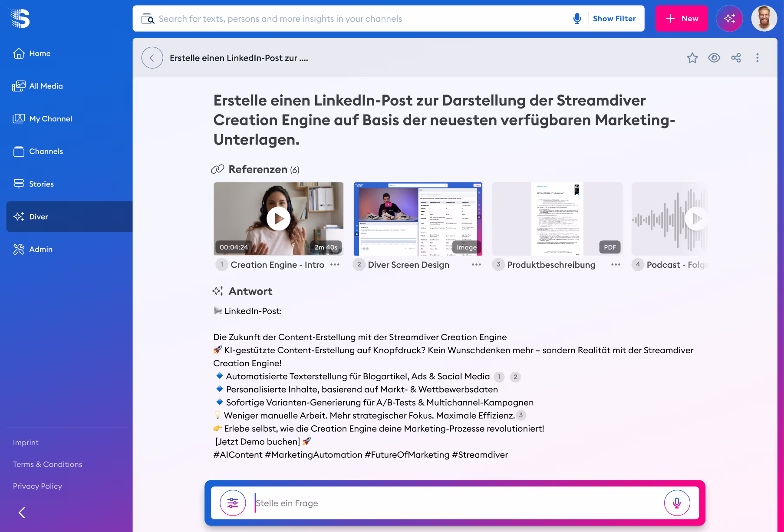784x532 pixels.
Task: Open Stories in the sidebar
Action: pos(69,184)
